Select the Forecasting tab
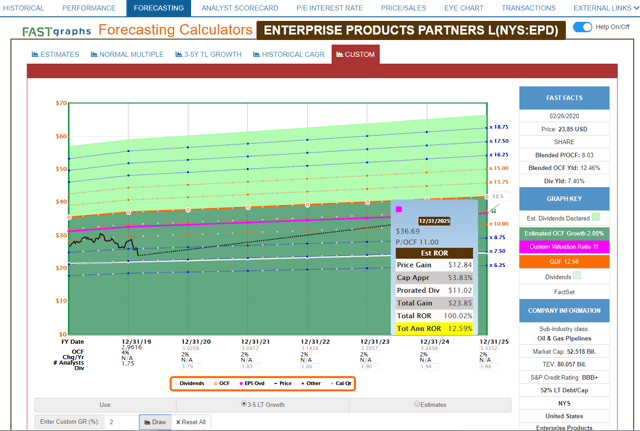This screenshot has width=640, height=431. tap(158, 8)
